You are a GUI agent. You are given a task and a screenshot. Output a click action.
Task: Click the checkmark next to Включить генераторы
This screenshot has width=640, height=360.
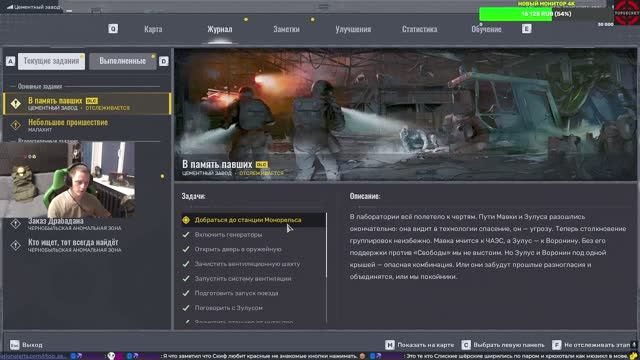[x=186, y=235]
